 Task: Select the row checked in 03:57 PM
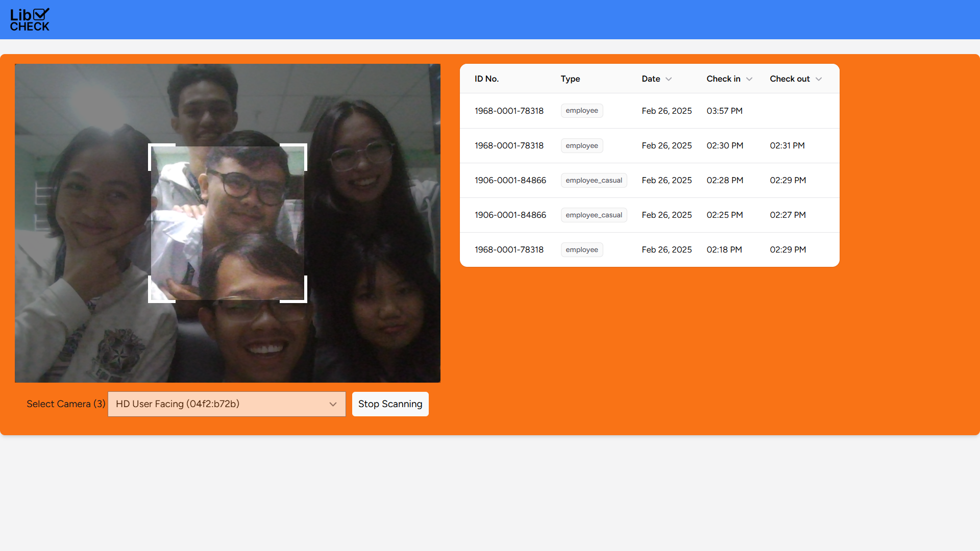[724, 111]
